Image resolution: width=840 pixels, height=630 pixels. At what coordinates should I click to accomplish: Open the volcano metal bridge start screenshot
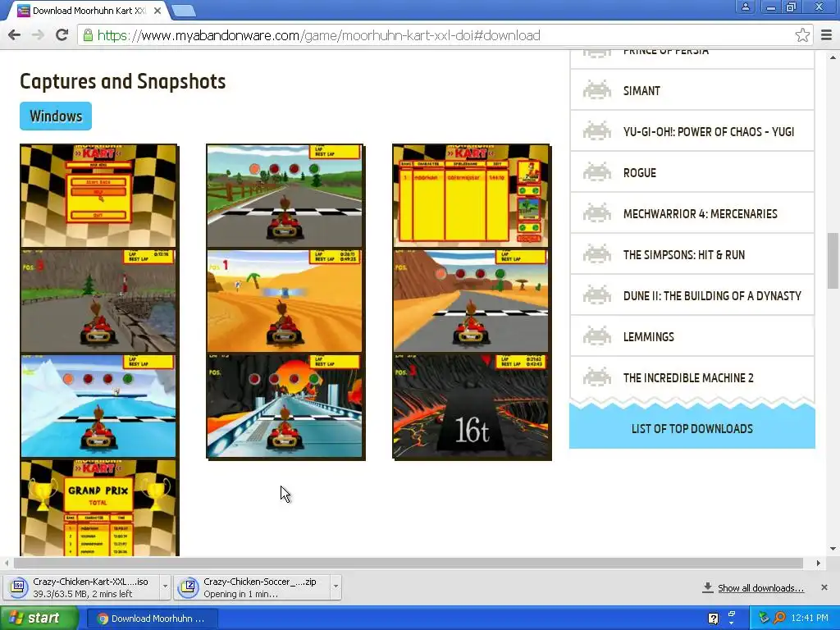click(x=285, y=406)
